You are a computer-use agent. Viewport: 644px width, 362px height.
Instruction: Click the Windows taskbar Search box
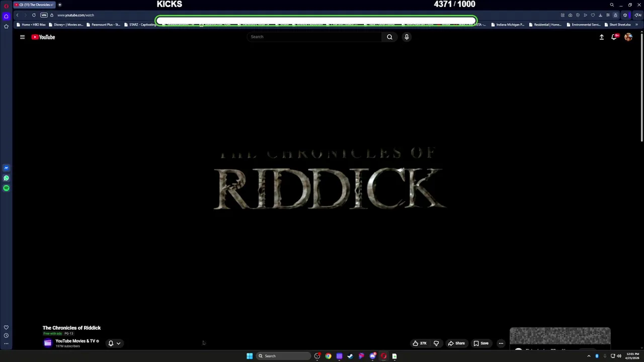point(283,356)
